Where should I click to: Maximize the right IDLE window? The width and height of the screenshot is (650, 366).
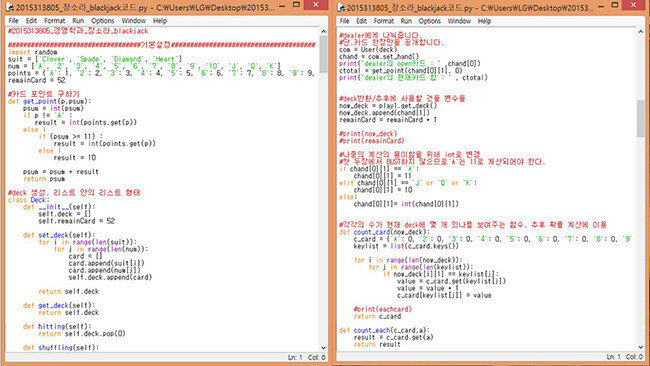click(x=614, y=5)
